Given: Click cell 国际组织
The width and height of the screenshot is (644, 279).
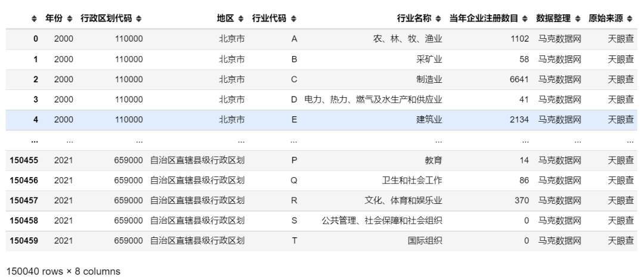Looking at the screenshot, I should pyautogui.click(x=425, y=241).
